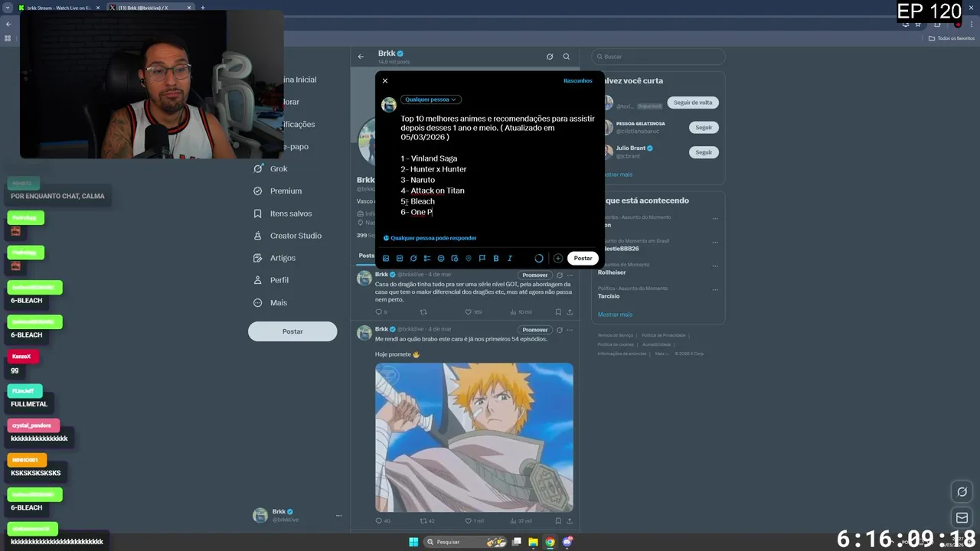Open Windows Start menu
Screen dimensions: 980x551
point(413,542)
